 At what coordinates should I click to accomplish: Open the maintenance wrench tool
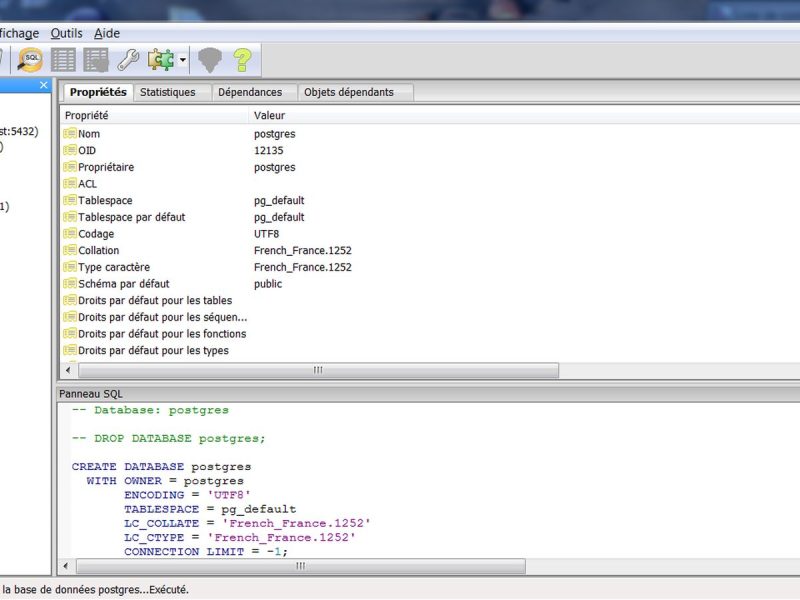[128, 60]
